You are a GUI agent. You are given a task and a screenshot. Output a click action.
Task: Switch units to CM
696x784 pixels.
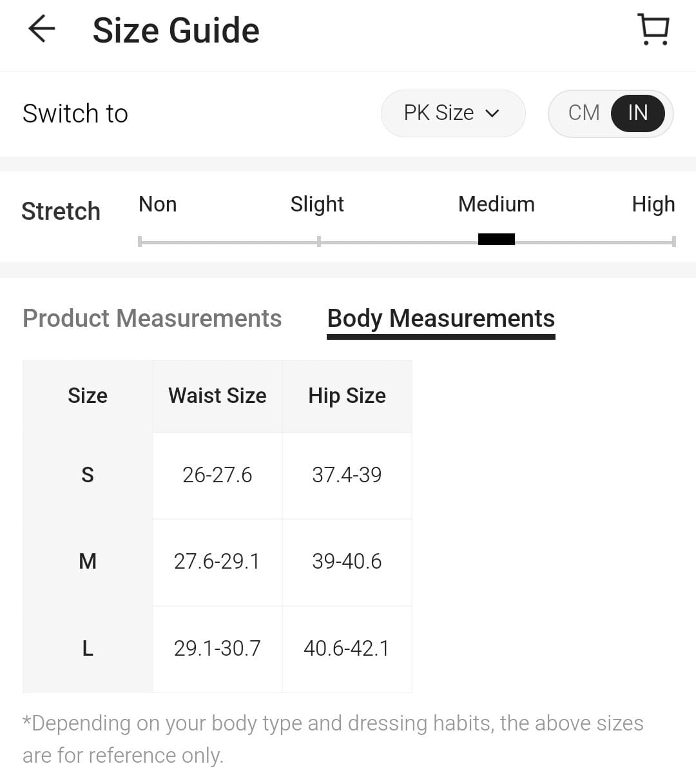coord(584,113)
